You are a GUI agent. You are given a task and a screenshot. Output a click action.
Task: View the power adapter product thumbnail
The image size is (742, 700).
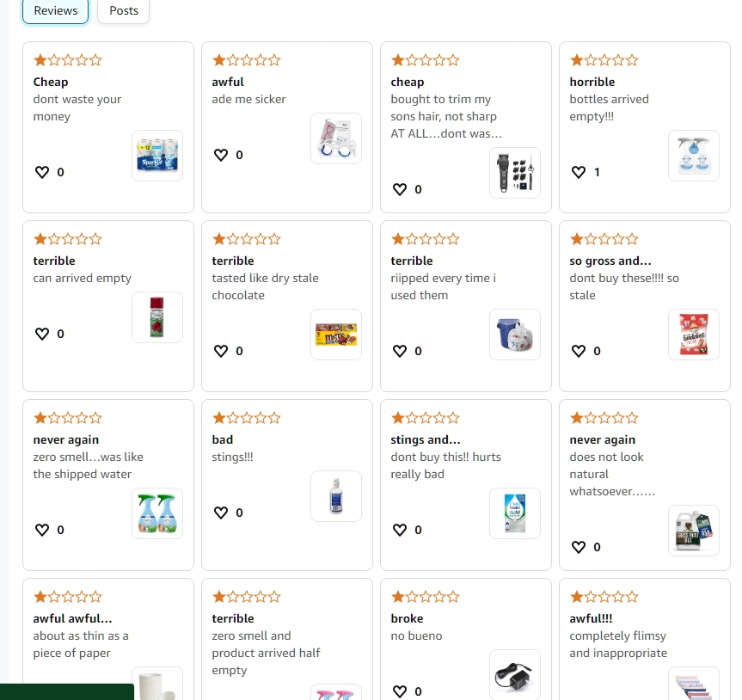tap(515, 675)
